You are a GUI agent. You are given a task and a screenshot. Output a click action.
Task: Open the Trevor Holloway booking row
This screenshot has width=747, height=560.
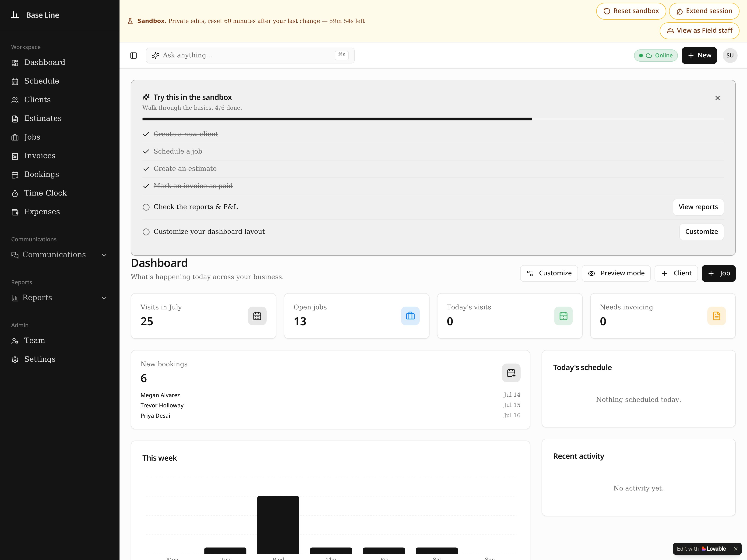[330, 405]
